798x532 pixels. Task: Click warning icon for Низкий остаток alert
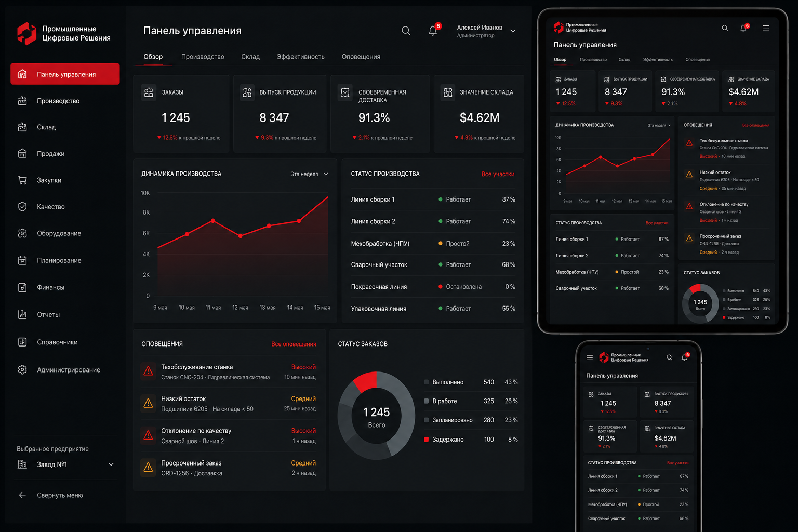[x=148, y=403]
